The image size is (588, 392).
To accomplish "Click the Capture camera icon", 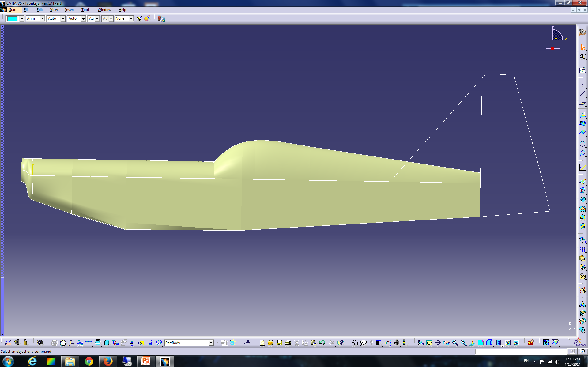I will tap(40, 342).
